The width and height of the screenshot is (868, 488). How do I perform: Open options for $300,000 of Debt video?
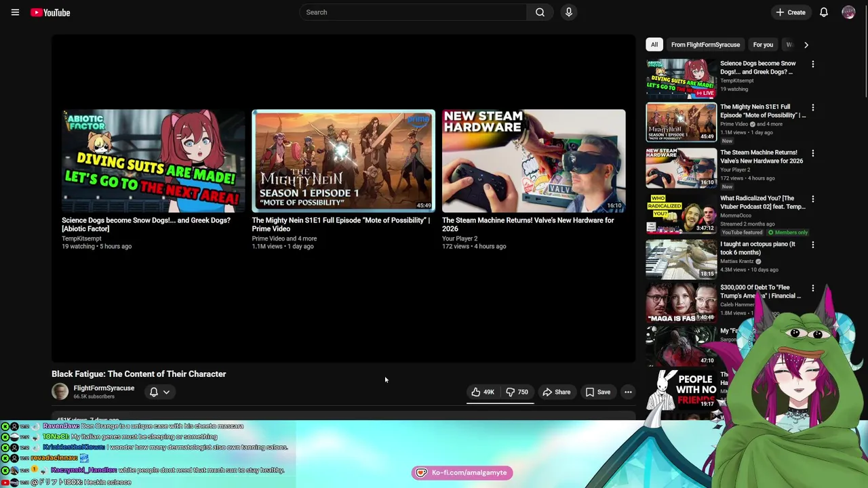[x=813, y=289]
